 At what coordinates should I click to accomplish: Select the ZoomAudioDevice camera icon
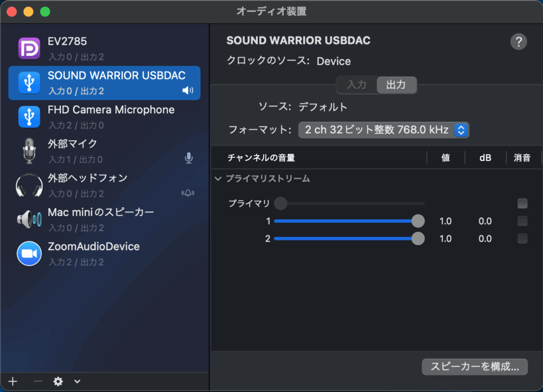tap(29, 254)
